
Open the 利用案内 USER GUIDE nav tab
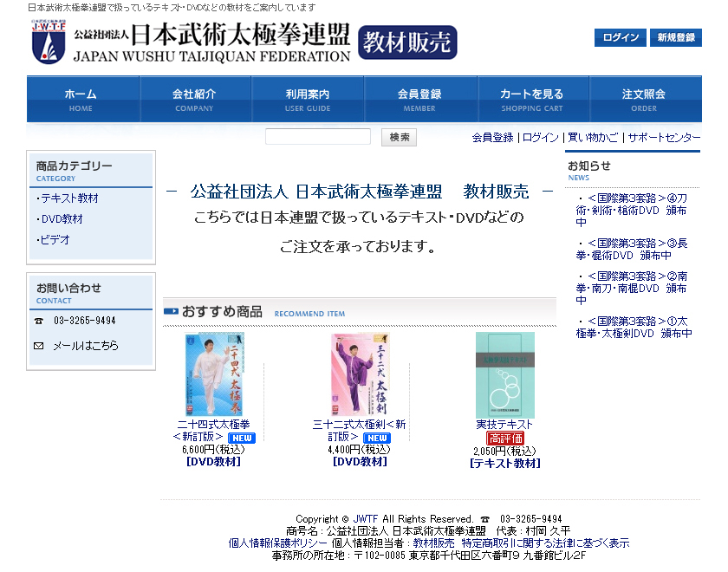click(x=308, y=100)
